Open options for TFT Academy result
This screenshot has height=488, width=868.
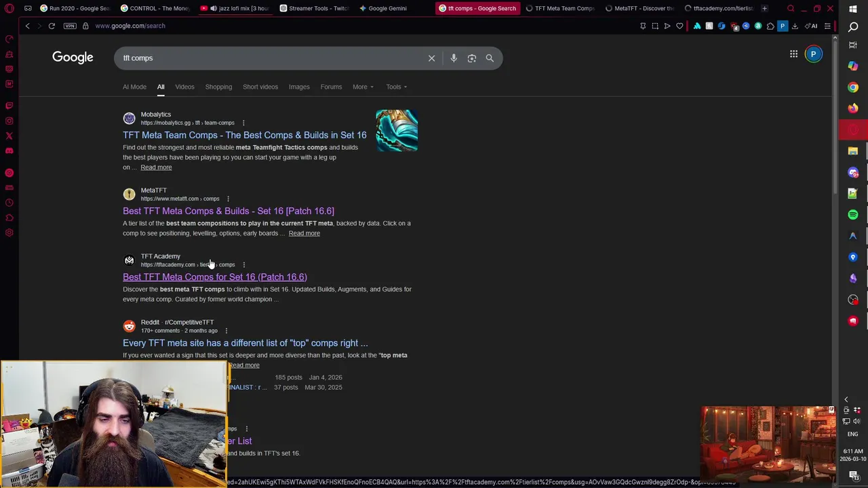[243, 264]
